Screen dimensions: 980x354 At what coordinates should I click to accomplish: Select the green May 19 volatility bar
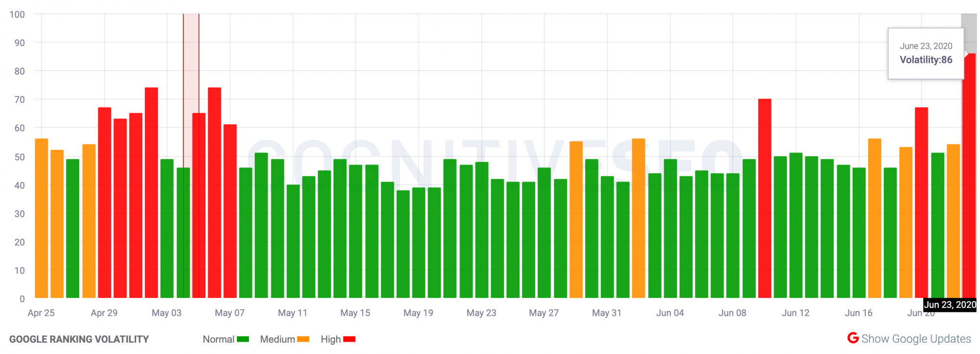point(418,243)
